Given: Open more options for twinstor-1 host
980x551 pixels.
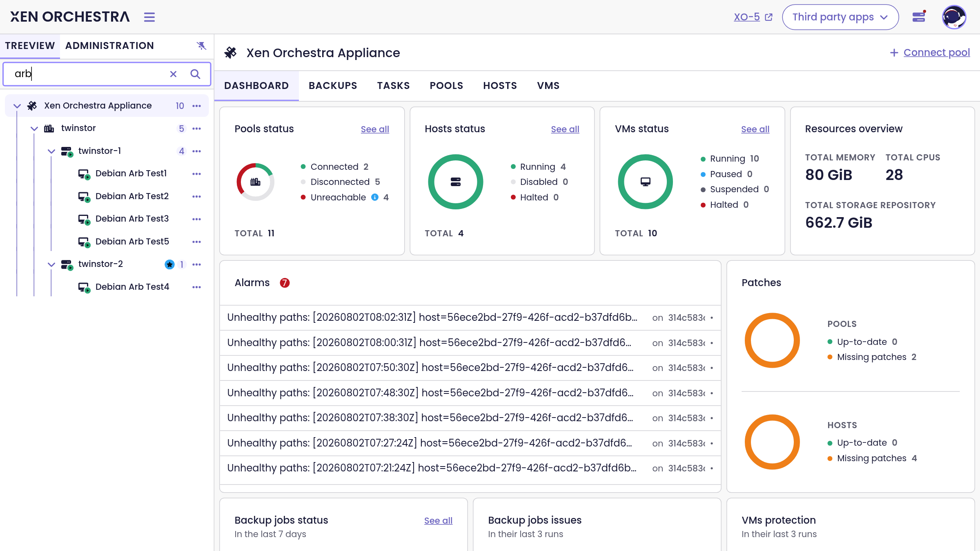Looking at the screenshot, I should click(x=197, y=151).
